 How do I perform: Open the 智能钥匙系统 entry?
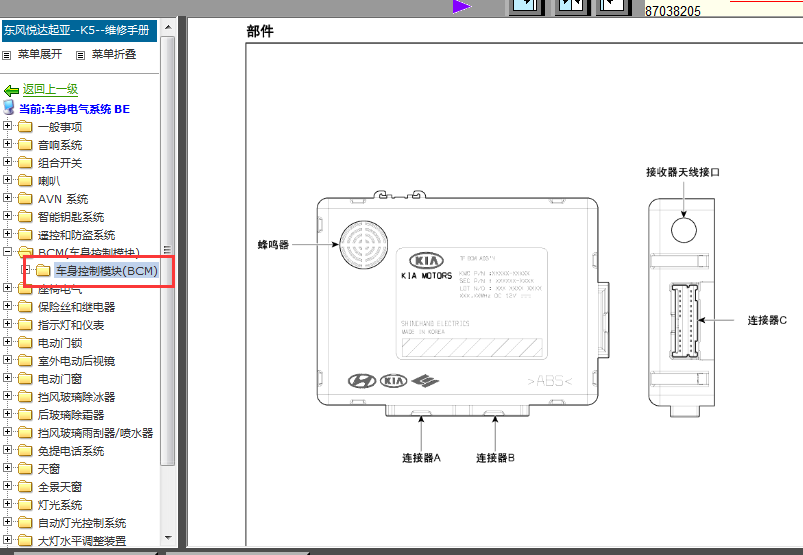pyautogui.click(x=71, y=217)
